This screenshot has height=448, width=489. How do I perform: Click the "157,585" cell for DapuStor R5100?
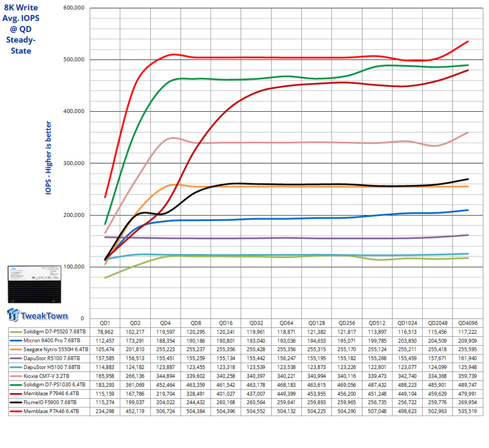point(105,359)
